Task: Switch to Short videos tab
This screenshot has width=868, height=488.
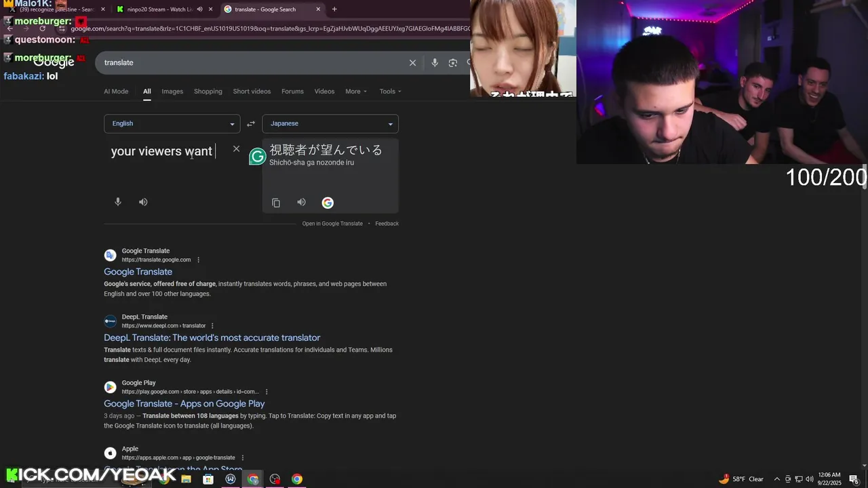Action: coord(252,91)
